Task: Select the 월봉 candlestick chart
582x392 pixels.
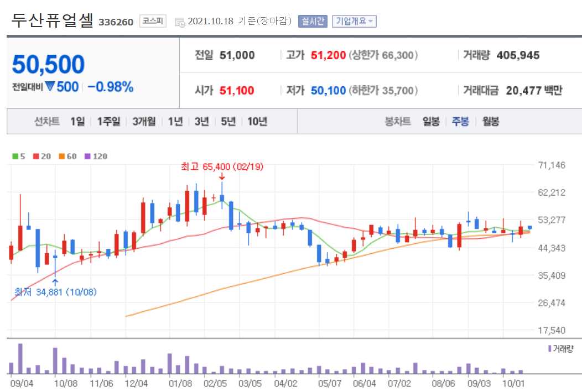Action: pos(490,121)
